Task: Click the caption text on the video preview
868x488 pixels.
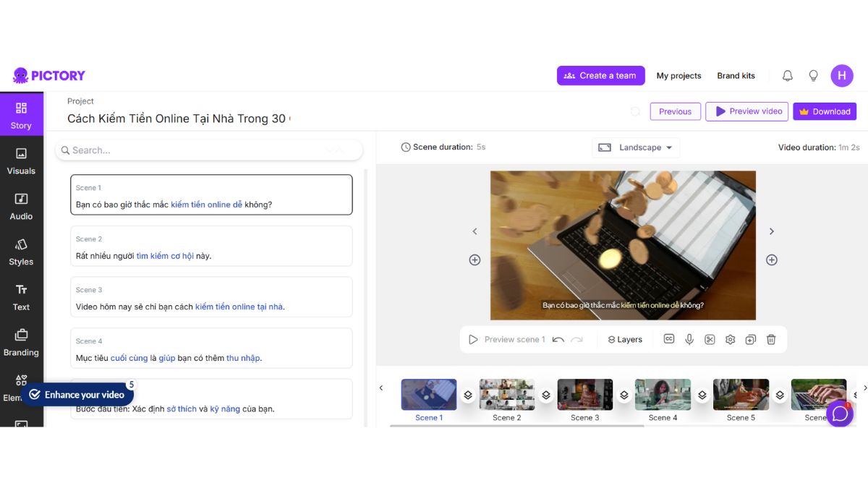Action: (x=623, y=305)
